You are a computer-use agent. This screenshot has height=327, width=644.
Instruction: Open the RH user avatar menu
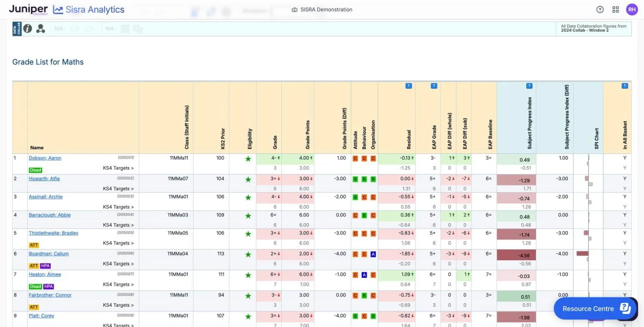tap(632, 10)
